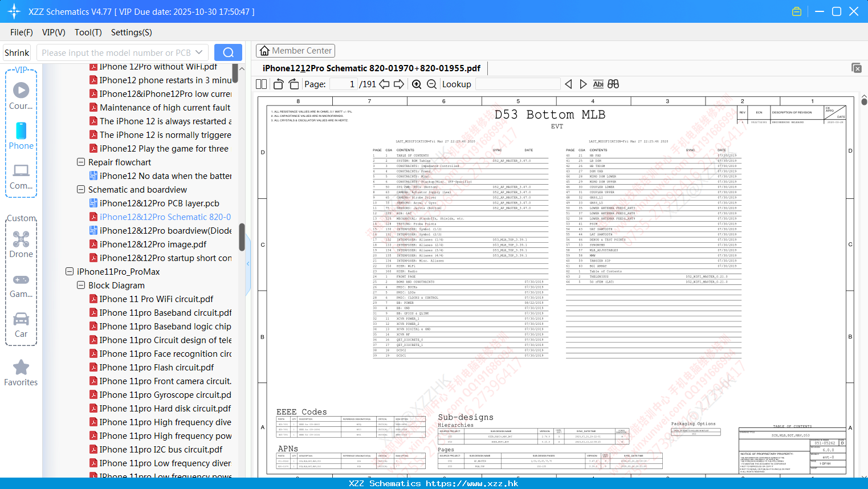
Task: Open IPhone 11pro Hard disk circuit.pdf
Action: pos(165,408)
